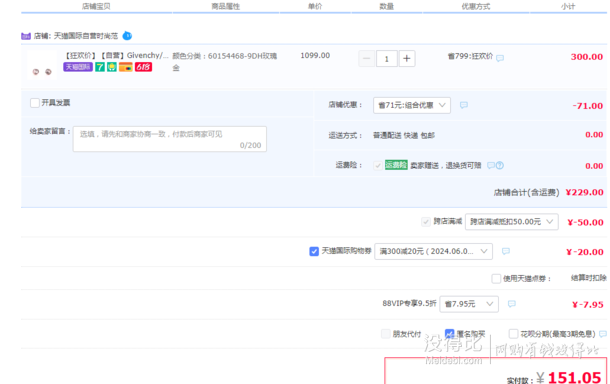610x384 pixels.
Task: Click the 店铺宝贝 column header
Action: pyautogui.click(x=96, y=6)
